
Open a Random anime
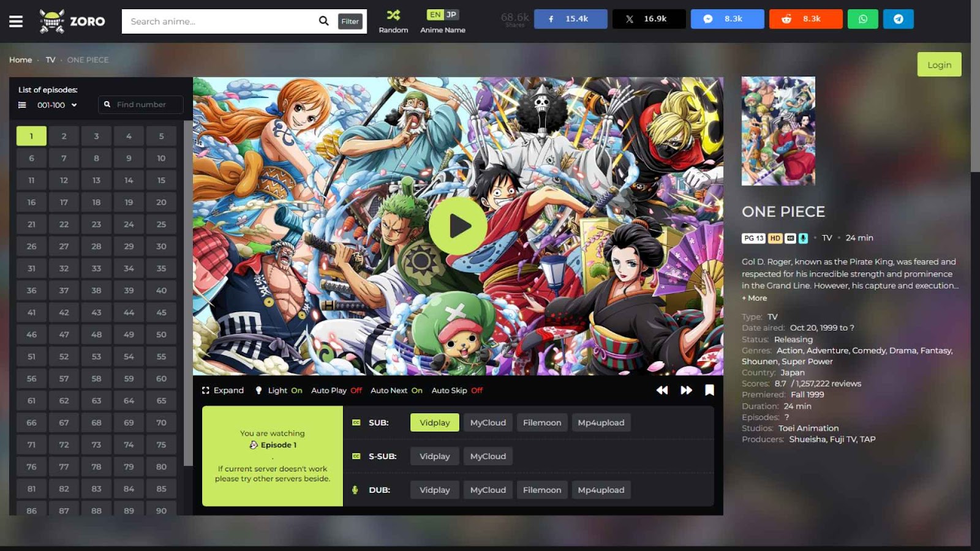click(393, 21)
